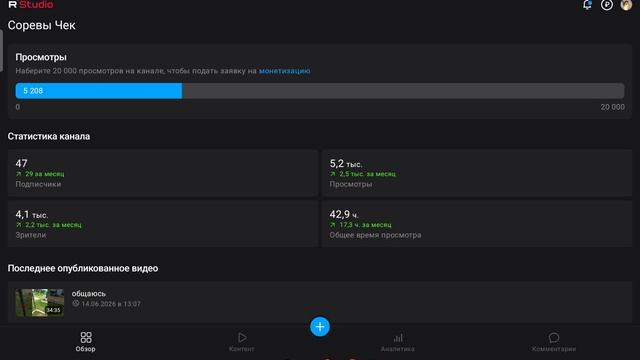Switch to the Обзор tab
Image resolution: width=640 pixels, height=360 pixels.
(85, 342)
